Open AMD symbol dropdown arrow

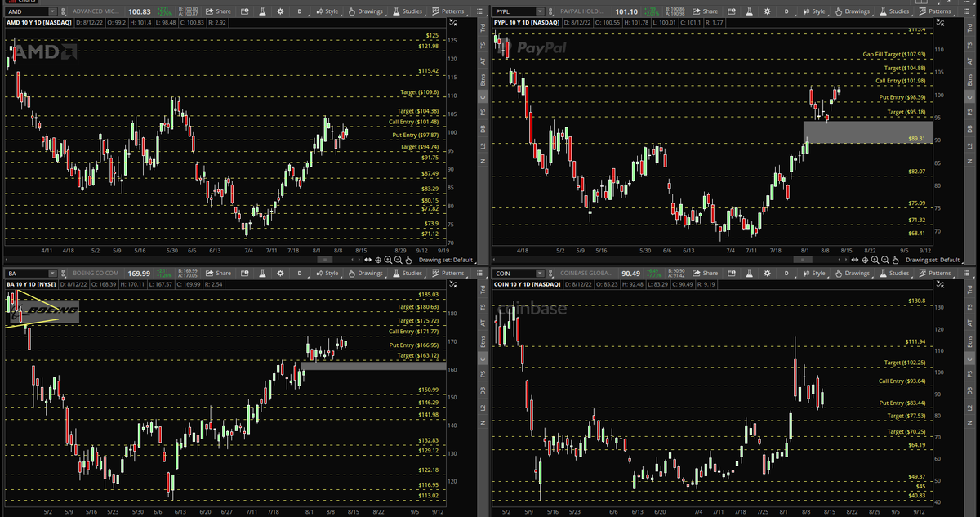[x=52, y=11]
